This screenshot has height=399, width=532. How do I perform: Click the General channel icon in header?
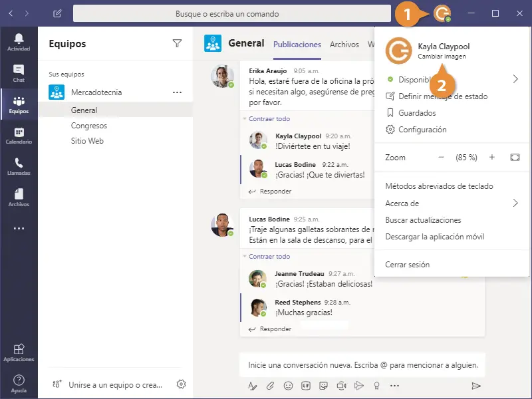[213, 43]
